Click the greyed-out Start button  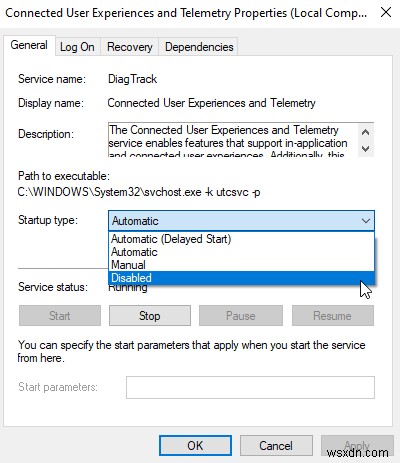(x=60, y=316)
